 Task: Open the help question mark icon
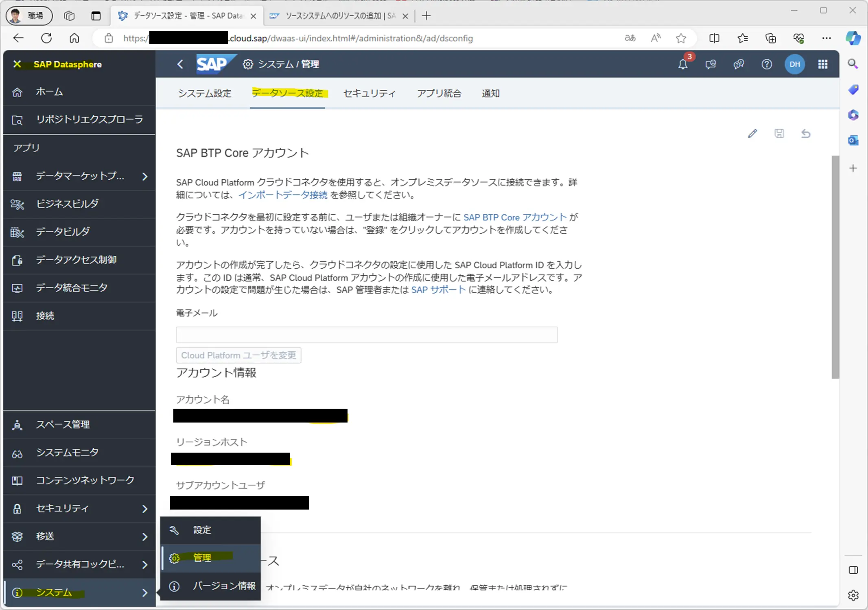click(767, 64)
